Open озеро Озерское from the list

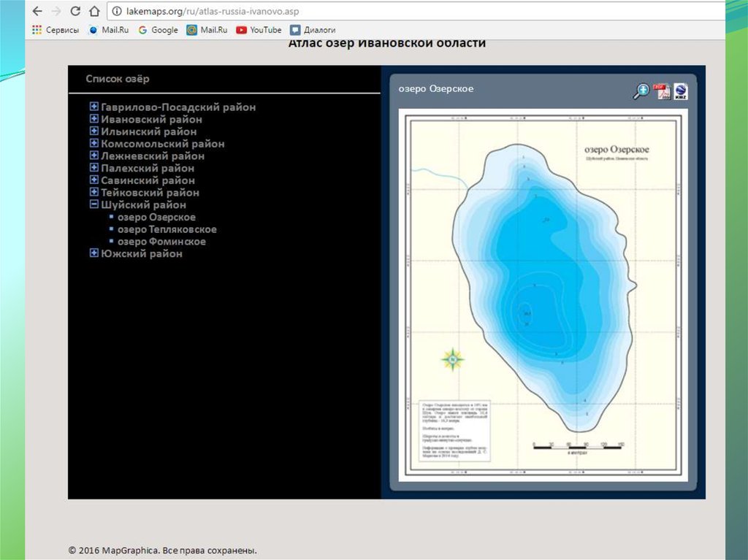click(156, 217)
